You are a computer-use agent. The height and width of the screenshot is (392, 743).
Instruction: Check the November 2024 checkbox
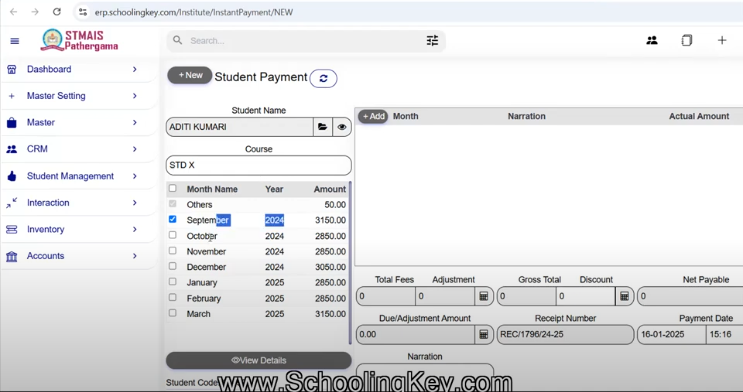point(172,251)
